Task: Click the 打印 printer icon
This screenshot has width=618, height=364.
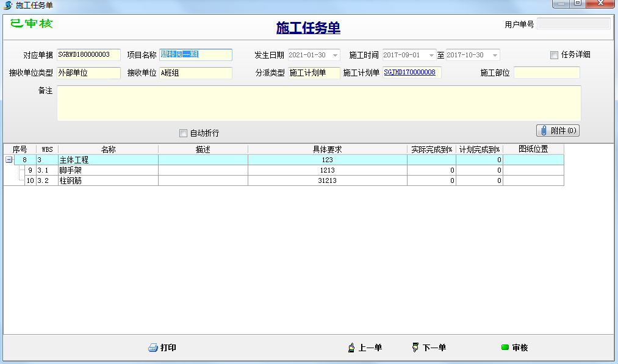Action: [152, 348]
